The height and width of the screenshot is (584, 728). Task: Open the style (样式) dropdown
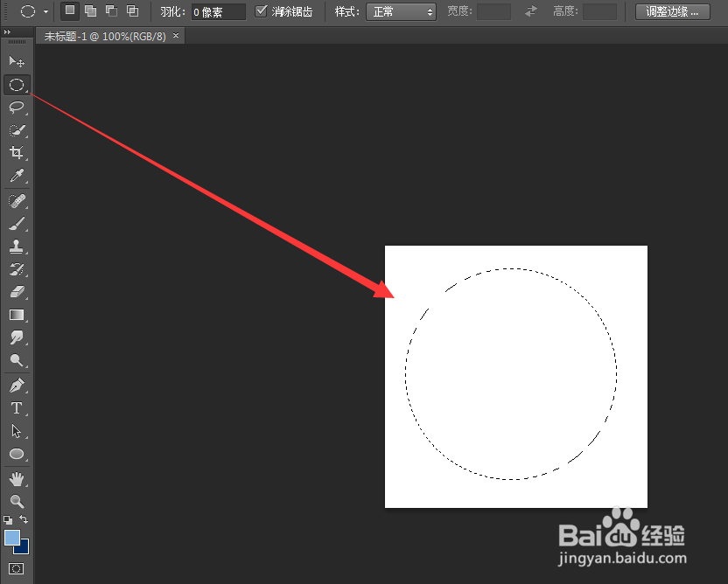coord(401,12)
